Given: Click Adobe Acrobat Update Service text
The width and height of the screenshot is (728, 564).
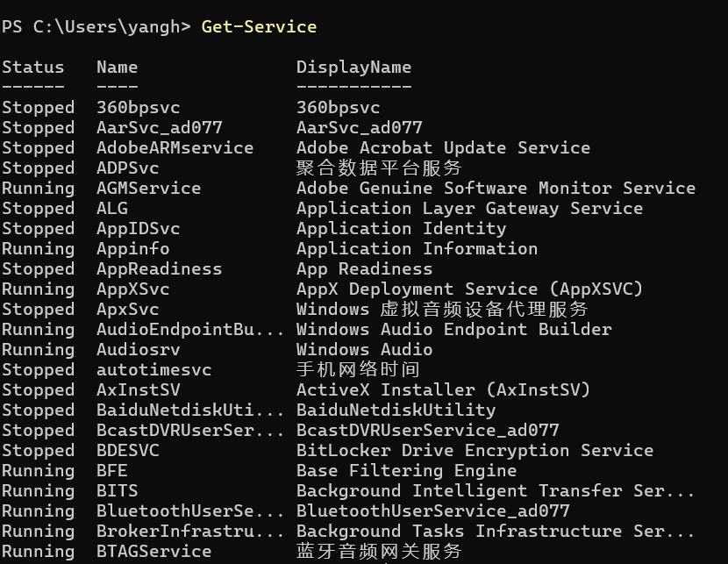Looking at the screenshot, I should tap(443, 147).
